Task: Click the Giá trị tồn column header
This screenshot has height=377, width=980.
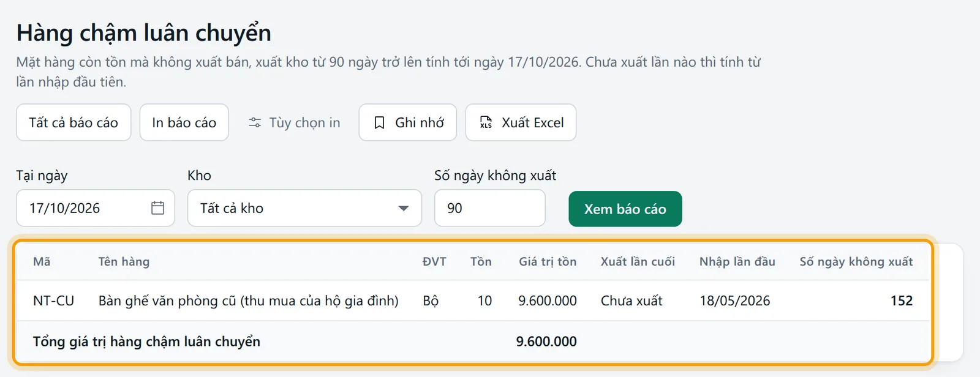Action: coord(548,261)
